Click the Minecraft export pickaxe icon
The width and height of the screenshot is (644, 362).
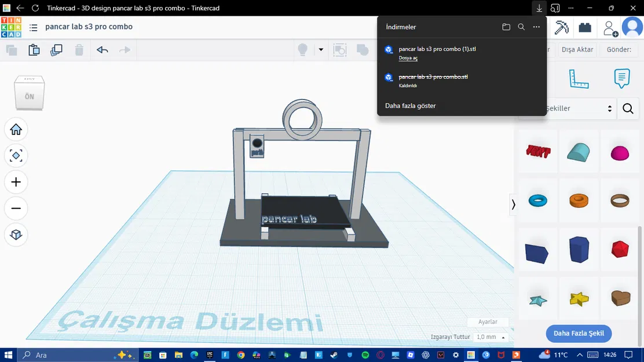pos(561,27)
